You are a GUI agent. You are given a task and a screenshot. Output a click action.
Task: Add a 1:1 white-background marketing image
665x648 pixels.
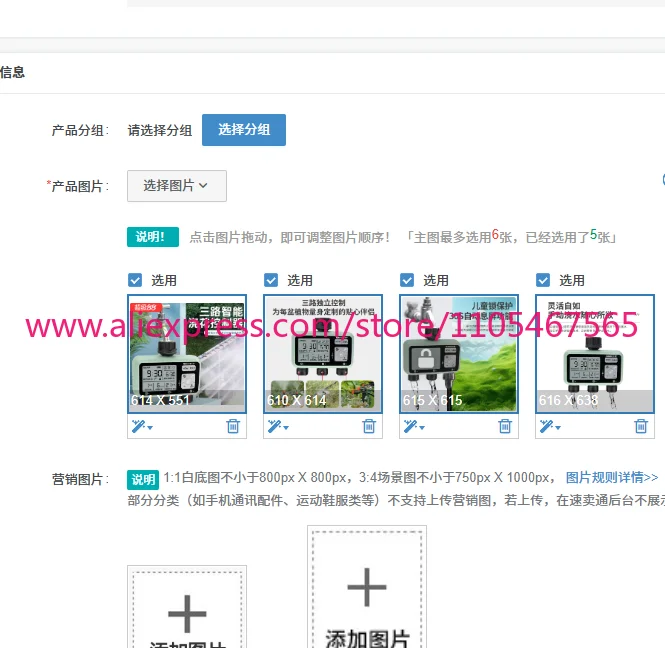click(x=187, y=607)
